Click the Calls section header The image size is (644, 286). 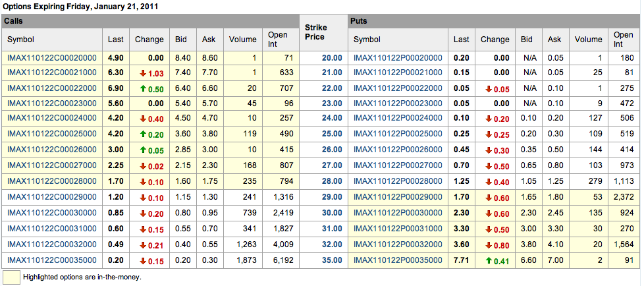(13, 21)
